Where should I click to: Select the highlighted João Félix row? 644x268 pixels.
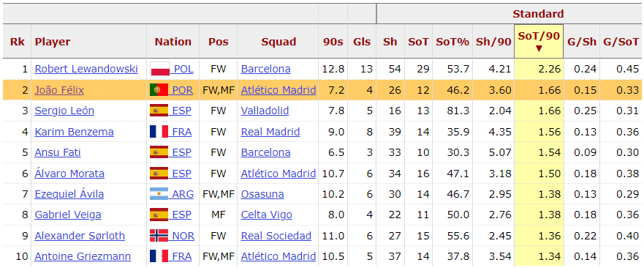click(x=322, y=90)
